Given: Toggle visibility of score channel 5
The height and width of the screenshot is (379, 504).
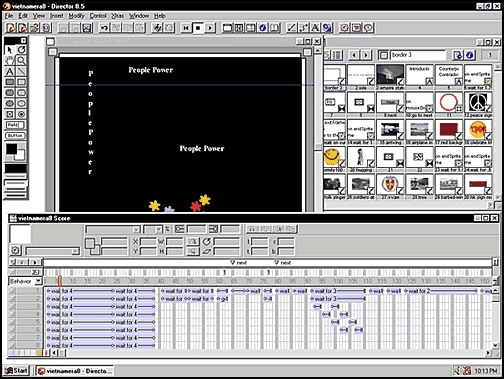Looking at the screenshot, I should coord(12,322).
